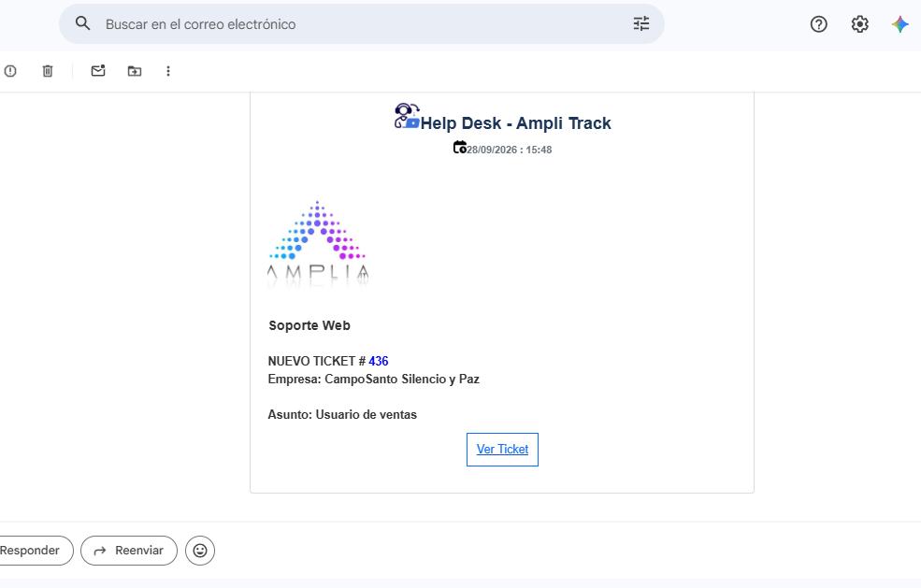The image size is (921, 588).
Task: Click the NUEVO TICKET # label
Action: pyautogui.click(x=317, y=361)
